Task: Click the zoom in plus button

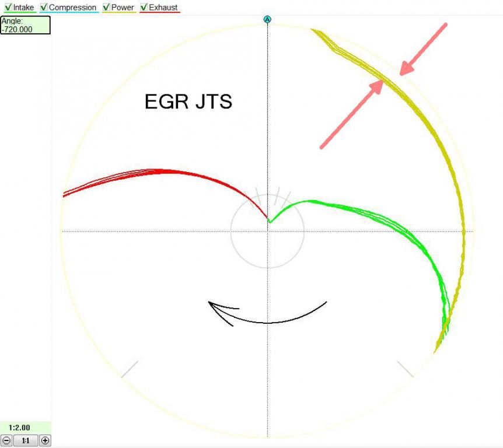Action: 45,440
